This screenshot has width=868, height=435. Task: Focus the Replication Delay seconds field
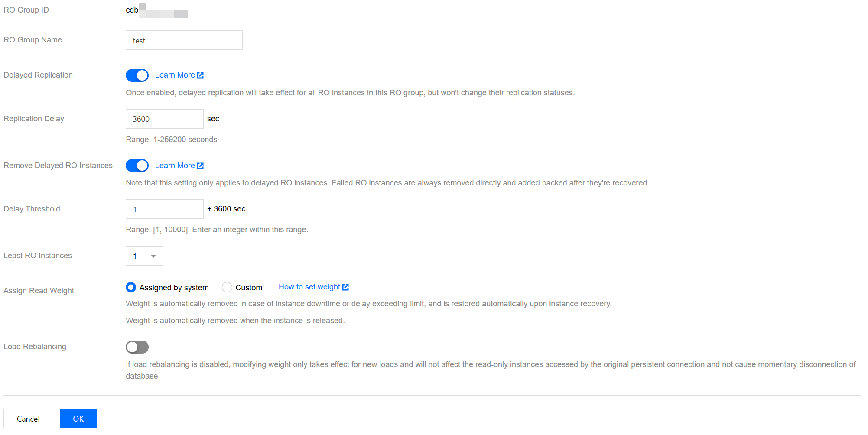pyautogui.click(x=164, y=119)
